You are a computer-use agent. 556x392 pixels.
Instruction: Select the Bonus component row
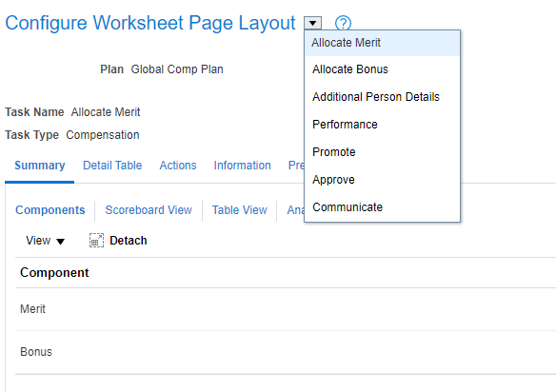[x=286, y=352]
